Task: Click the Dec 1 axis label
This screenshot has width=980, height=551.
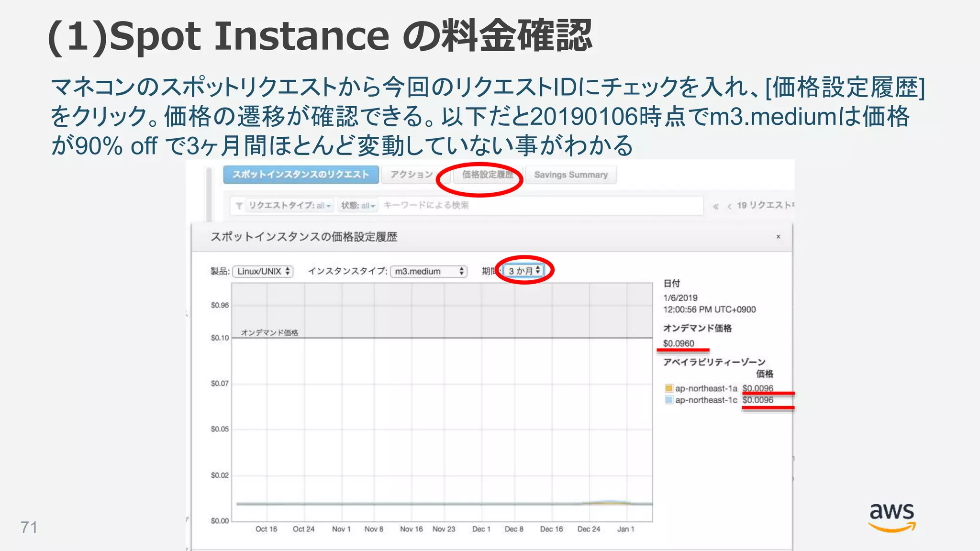Action: tap(481, 529)
